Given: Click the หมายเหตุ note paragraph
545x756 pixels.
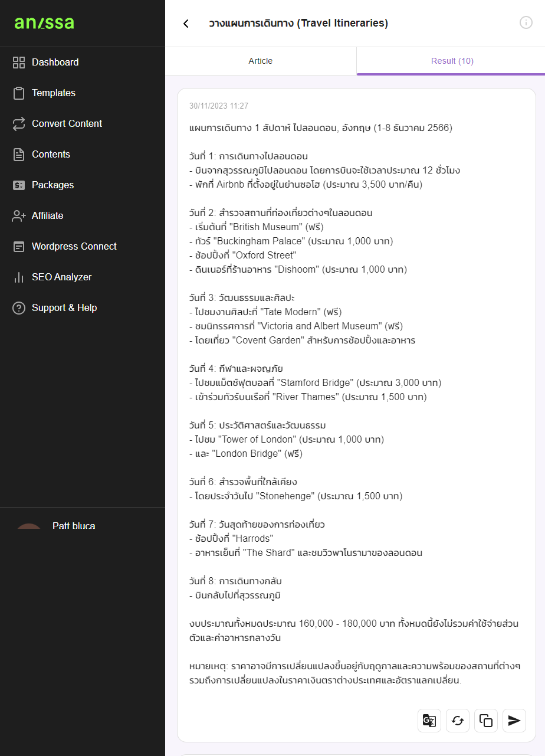Looking at the screenshot, I should coord(355,673).
